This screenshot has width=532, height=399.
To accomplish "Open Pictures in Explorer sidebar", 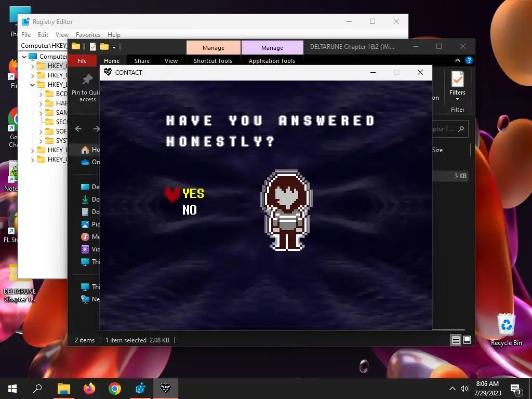I will click(x=90, y=224).
